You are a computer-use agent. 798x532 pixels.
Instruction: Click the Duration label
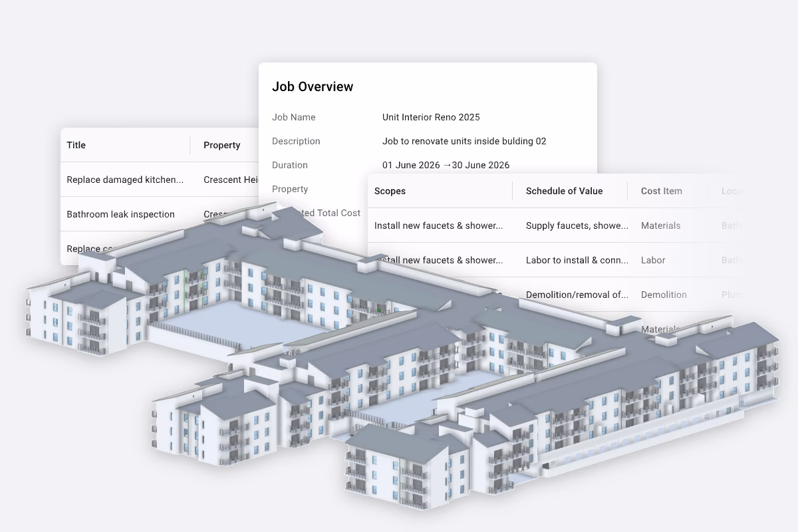pyautogui.click(x=290, y=165)
